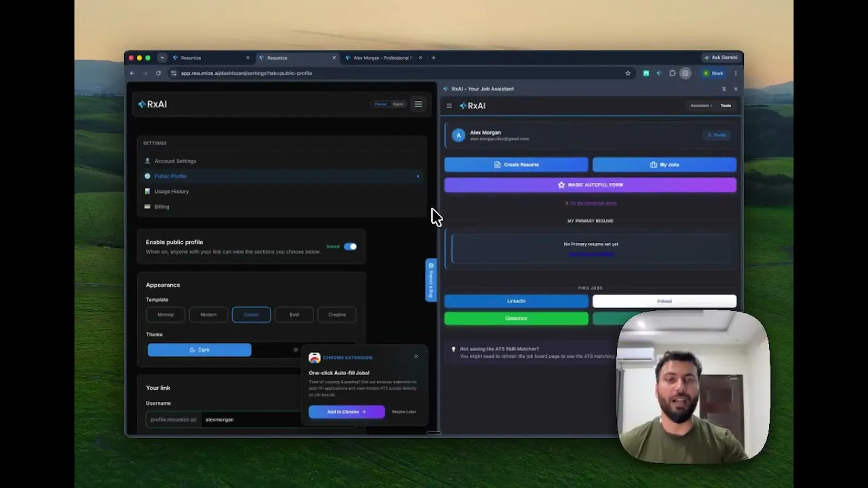Click the RxAI logo on the dashboard header
The image size is (868, 488).
[x=152, y=104]
